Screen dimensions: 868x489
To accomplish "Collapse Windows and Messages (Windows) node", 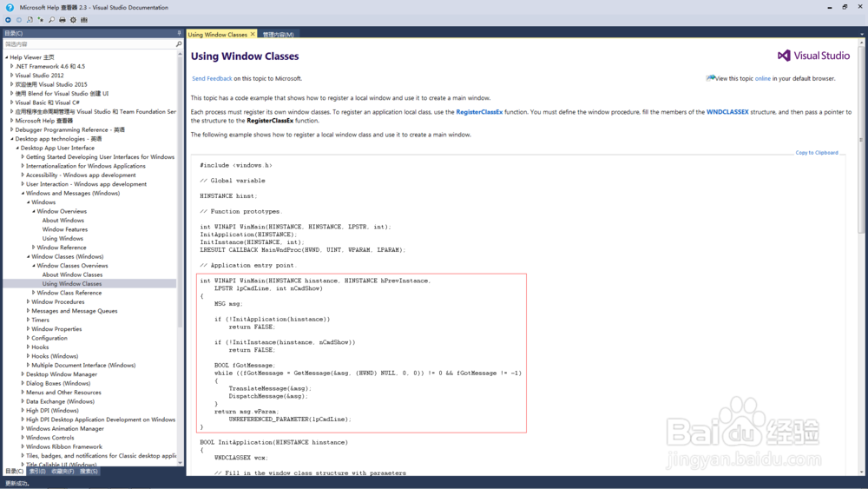I will 23,194.
